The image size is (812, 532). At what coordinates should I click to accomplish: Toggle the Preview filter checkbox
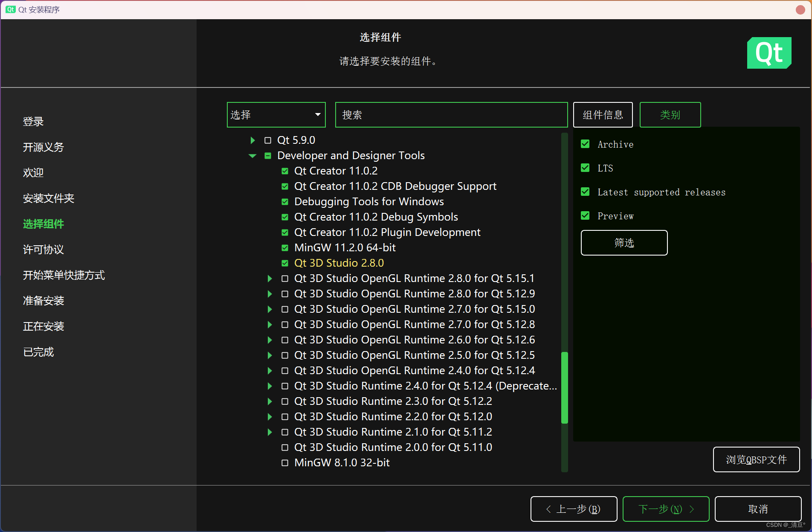click(585, 216)
